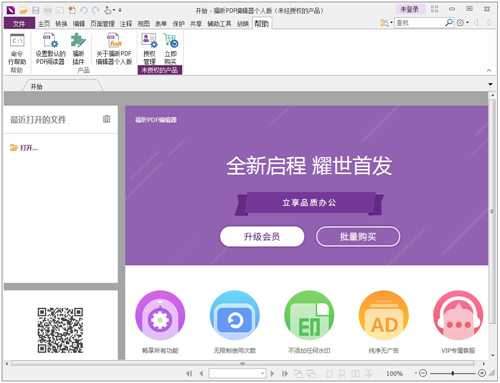Click the 无限制使用次数 blue icon
500x383 pixels.
coord(235,315)
